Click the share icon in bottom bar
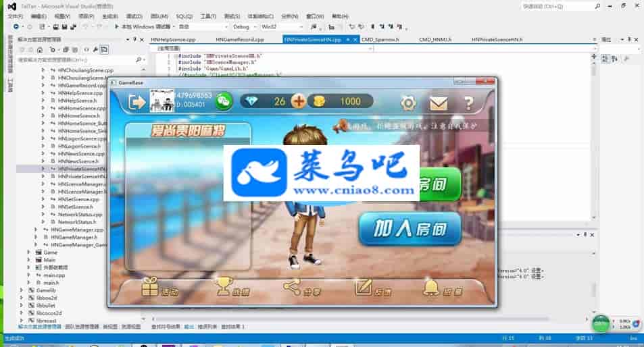 pos(292,288)
